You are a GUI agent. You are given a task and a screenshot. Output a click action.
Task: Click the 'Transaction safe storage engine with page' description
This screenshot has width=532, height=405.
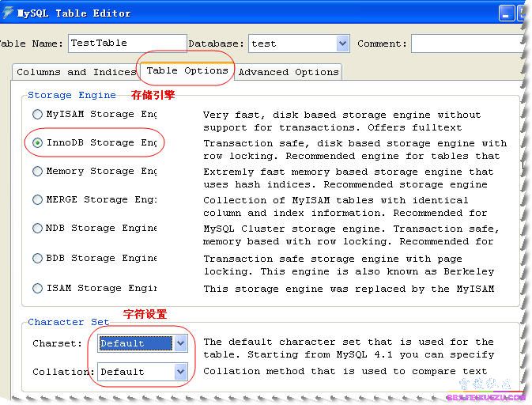click(x=349, y=265)
